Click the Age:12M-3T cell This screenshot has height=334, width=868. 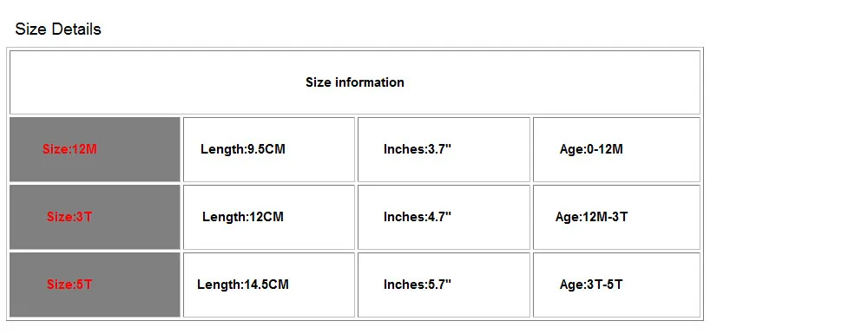pyautogui.click(x=616, y=217)
